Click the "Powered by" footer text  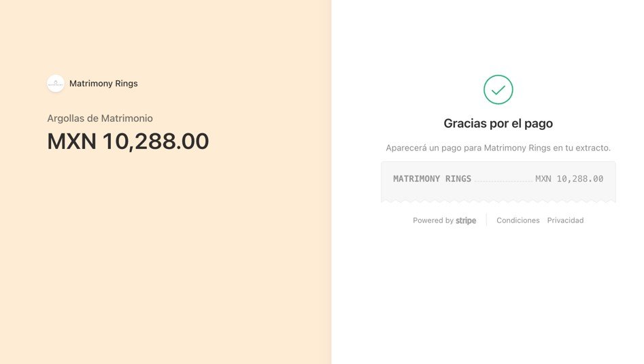[433, 220]
